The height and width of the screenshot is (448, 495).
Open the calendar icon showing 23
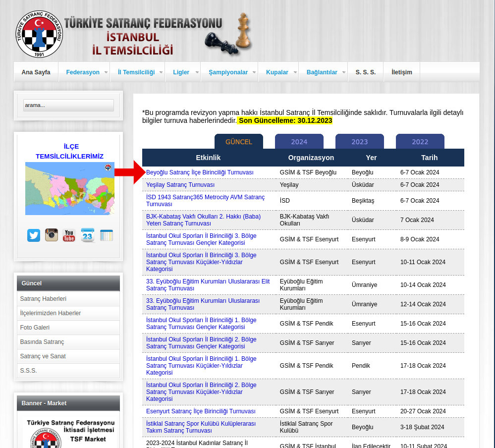(87, 235)
